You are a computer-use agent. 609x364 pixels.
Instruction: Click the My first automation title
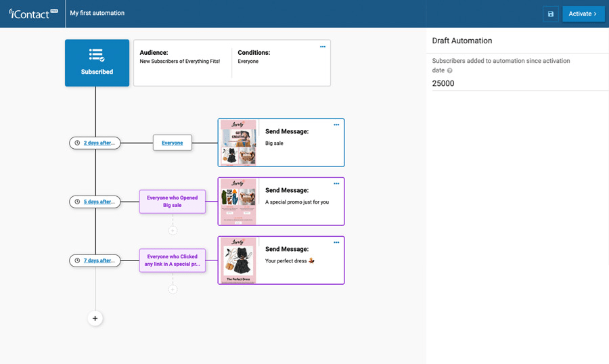(x=97, y=13)
